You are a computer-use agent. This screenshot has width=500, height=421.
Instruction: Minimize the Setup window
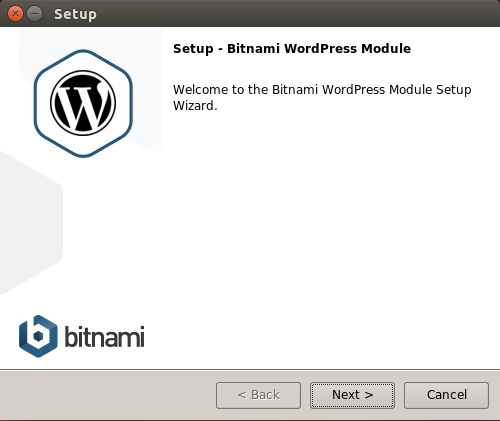coord(34,14)
